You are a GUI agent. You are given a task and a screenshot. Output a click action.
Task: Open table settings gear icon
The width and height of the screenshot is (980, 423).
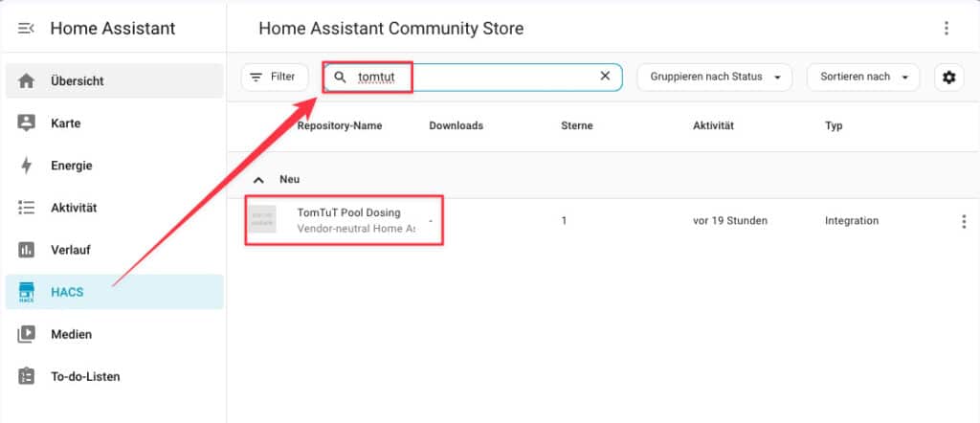948,78
